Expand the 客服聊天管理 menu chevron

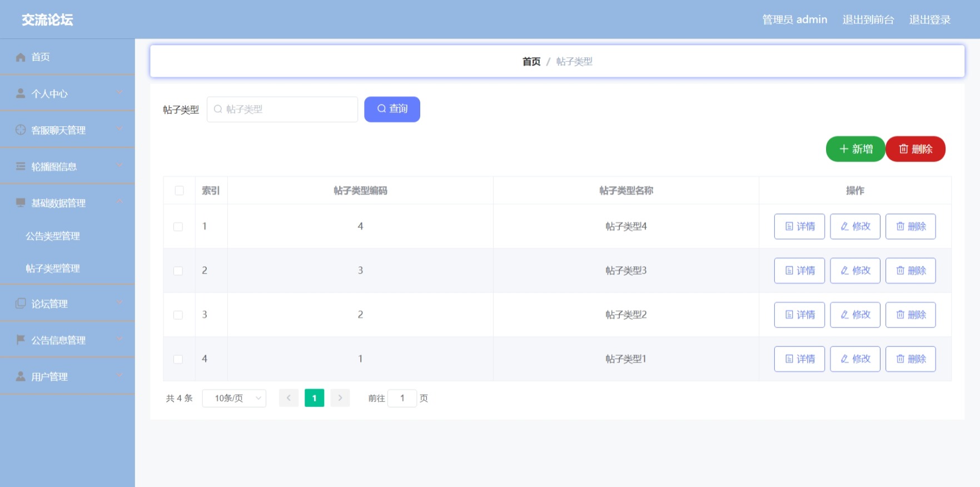120,128
